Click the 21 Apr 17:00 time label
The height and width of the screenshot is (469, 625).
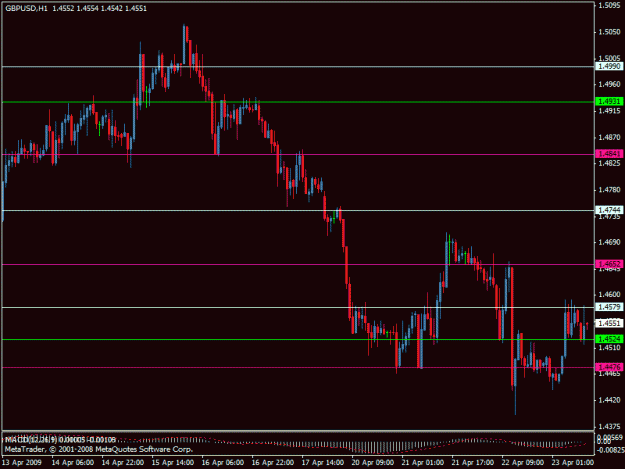pos(472,463)
